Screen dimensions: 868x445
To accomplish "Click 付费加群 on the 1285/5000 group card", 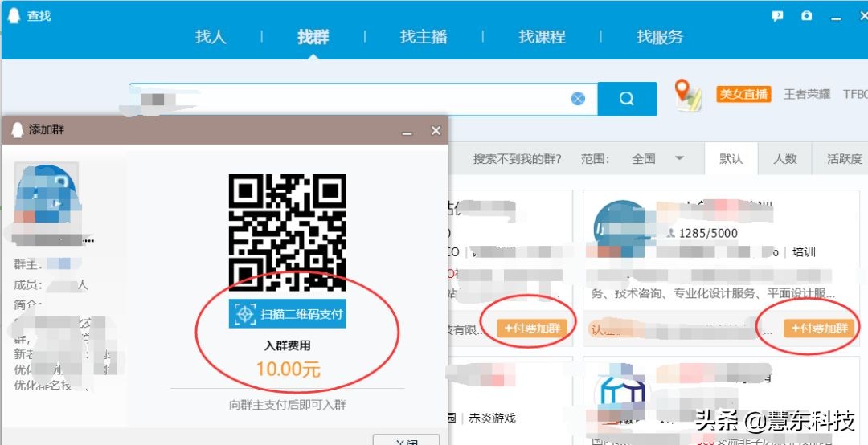I will coord(819,329).
